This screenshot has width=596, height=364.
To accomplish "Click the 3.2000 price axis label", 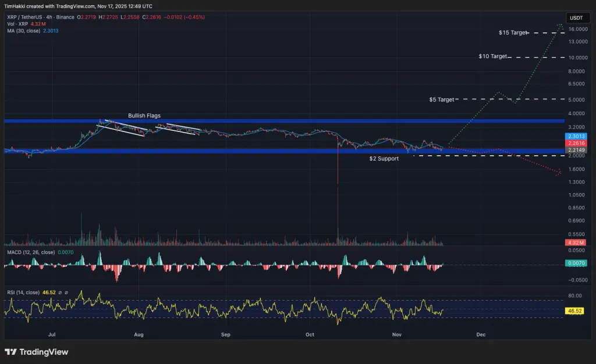I will (577, 127).
